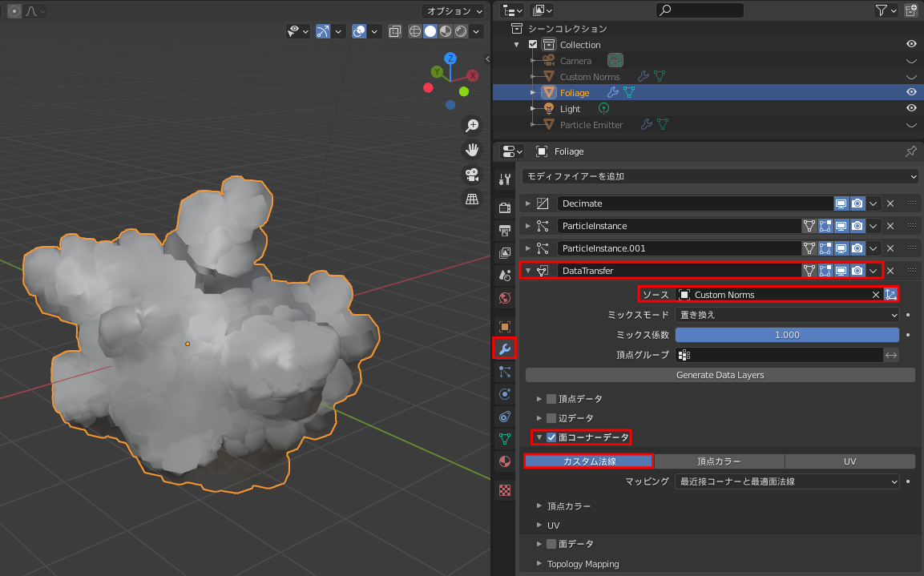The height and width of the screenshot is (576, 924).
Task: Expand the ParticleInstance modifier panel
Action: 528,226
